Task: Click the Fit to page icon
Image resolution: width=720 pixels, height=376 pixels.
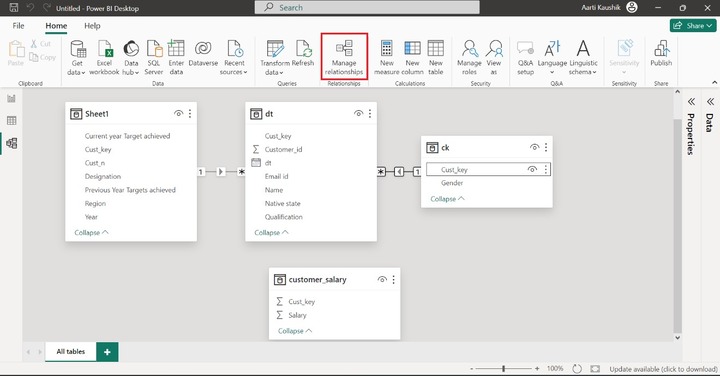Action: click(595, 369)
